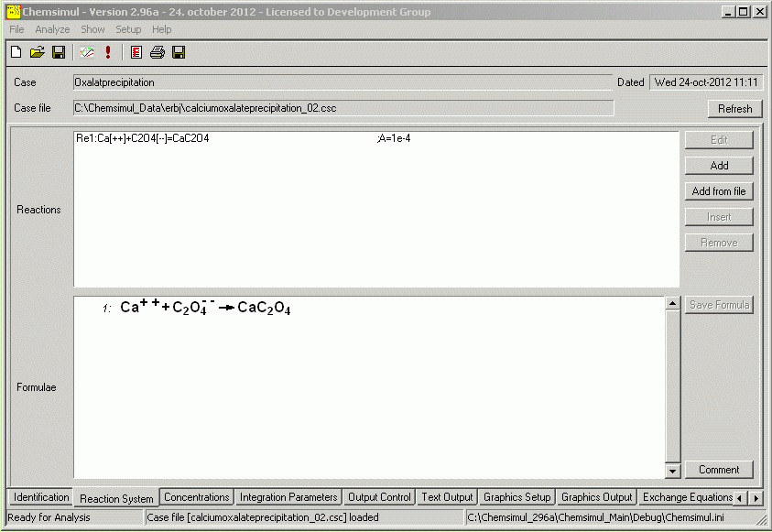Viewport: 772px width, 532px height.
Task: Select the Exchange Equations tab
Action: tap(686, 497)
